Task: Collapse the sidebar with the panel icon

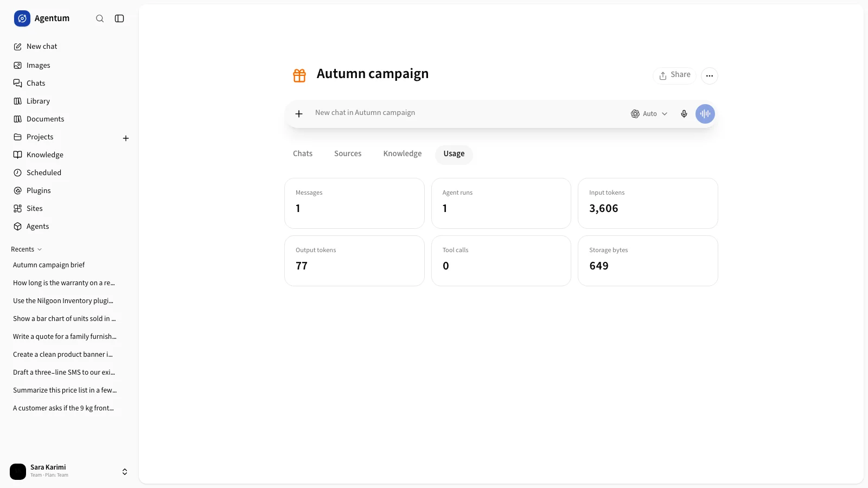Action: click(x=119, y=18)
